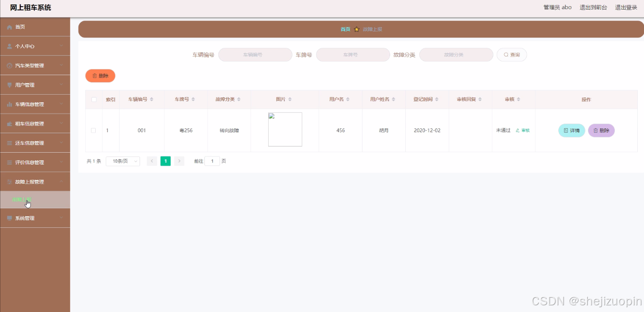Click the home icon beside 首页 in sidebar
644x312 pixels.
(10, 27)
